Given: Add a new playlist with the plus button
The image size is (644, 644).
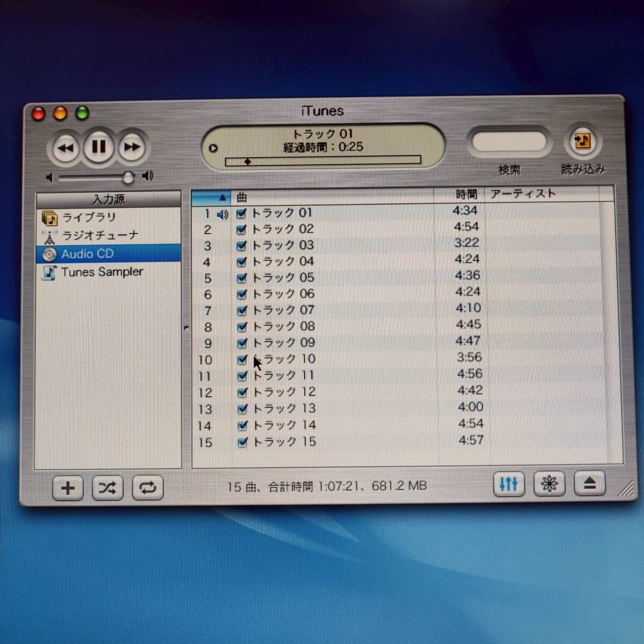Looking at the screenshot, I should tap(68, 488).
